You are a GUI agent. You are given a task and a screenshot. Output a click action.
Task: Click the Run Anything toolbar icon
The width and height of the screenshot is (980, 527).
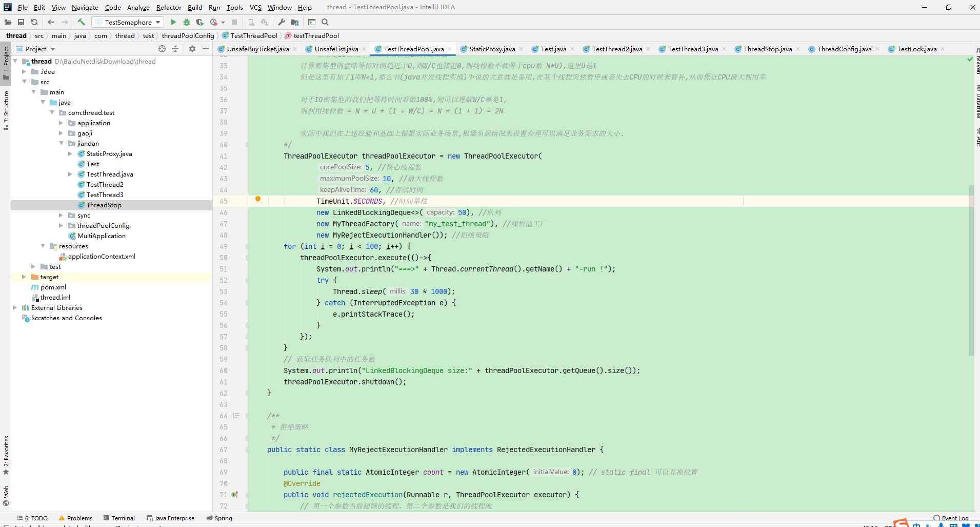point(312,22)
